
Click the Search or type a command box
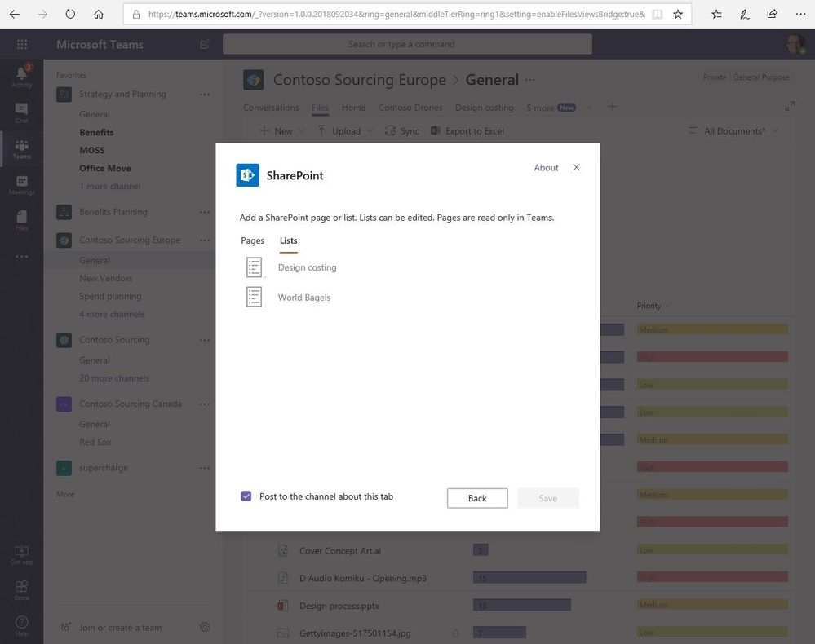(407, 44)
